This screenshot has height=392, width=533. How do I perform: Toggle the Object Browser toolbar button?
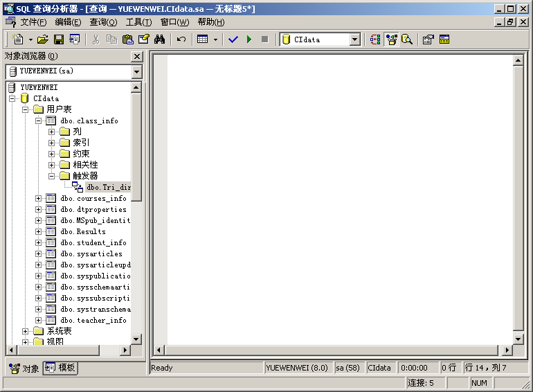392,39
